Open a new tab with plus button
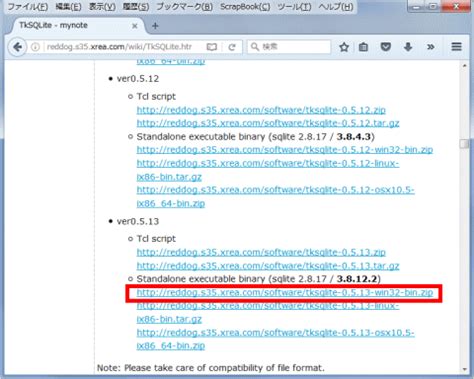The image size is (474, 379). [155, 26]
